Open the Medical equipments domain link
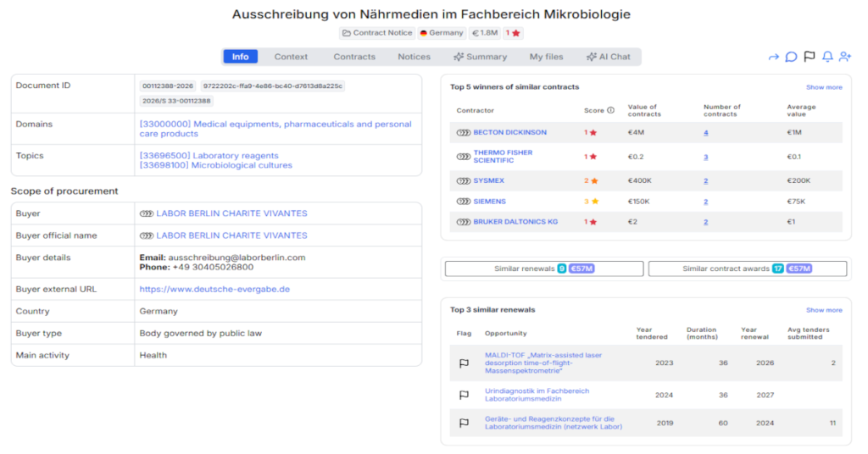Viewport: 868px width, 454px height. (275, 129)
